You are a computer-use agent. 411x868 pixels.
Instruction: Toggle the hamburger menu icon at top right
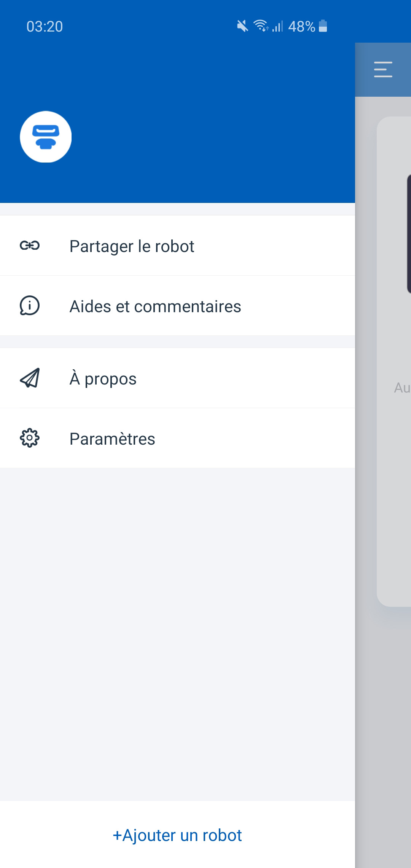[x=383, y=70]
